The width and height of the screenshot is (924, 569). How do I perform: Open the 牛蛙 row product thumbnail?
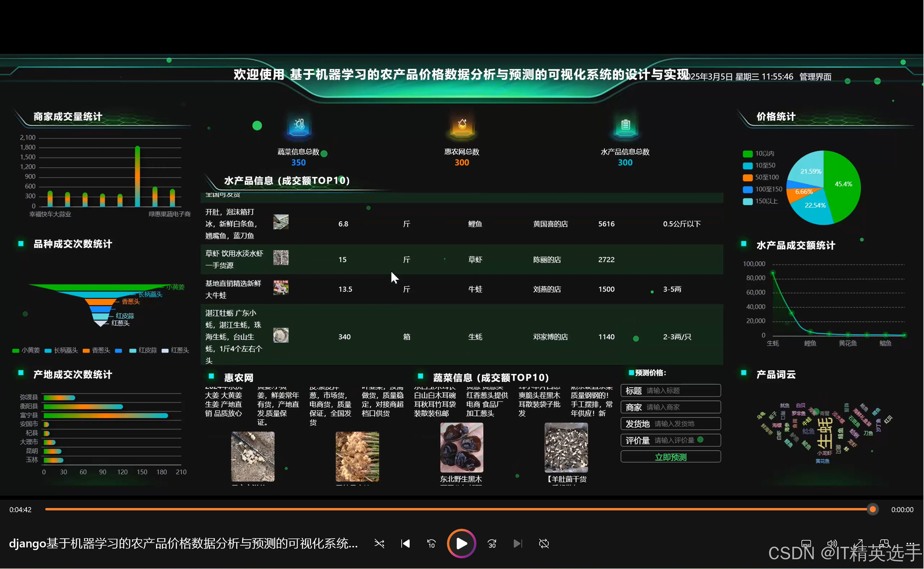[x=281, y=287]
